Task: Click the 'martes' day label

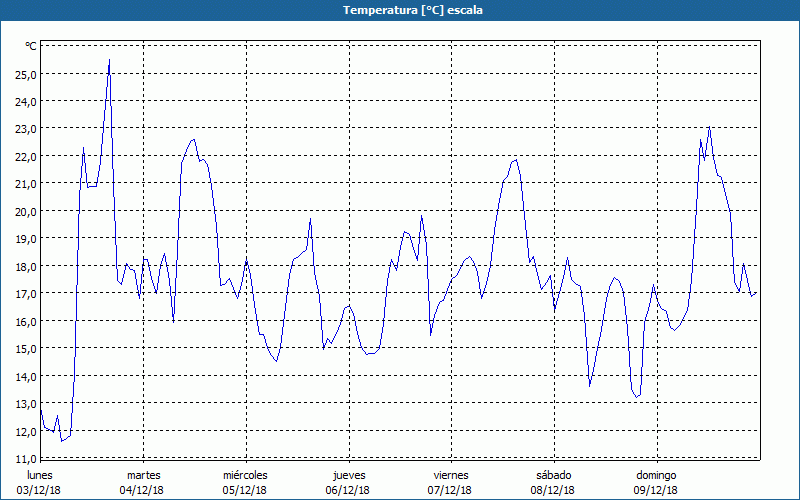Action: (144, 475)
